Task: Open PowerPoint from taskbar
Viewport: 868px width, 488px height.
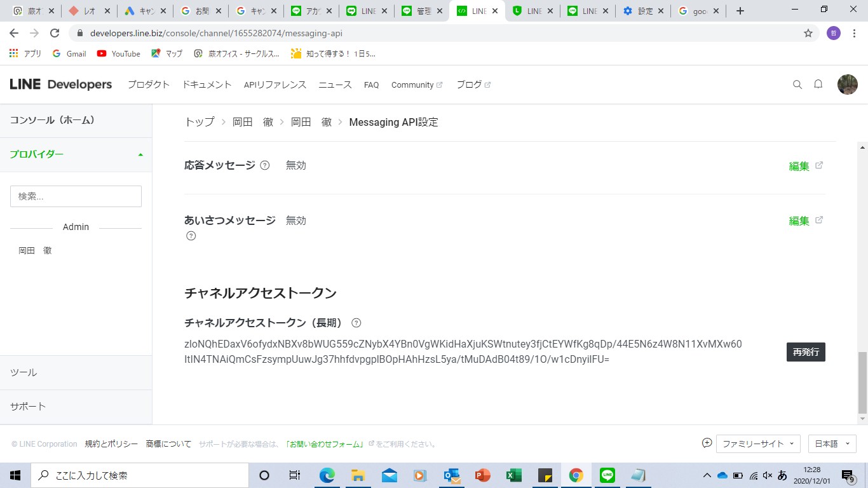Action: (483, 475)
